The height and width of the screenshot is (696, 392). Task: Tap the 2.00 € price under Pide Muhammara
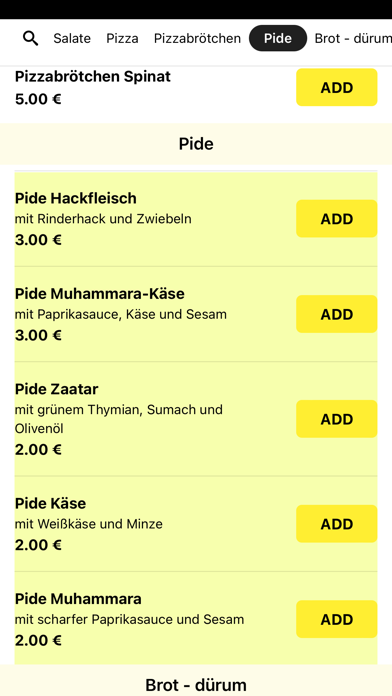pos(38,641)
